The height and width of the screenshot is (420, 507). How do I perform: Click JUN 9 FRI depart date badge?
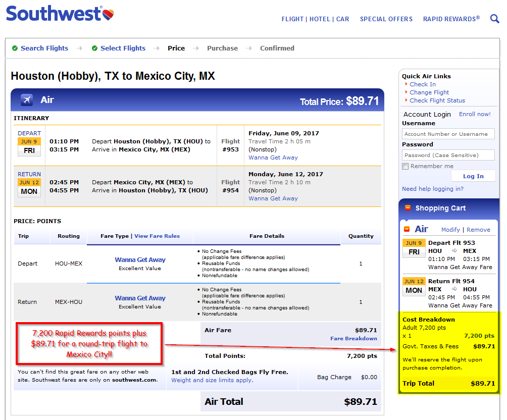tap(29, 147)
